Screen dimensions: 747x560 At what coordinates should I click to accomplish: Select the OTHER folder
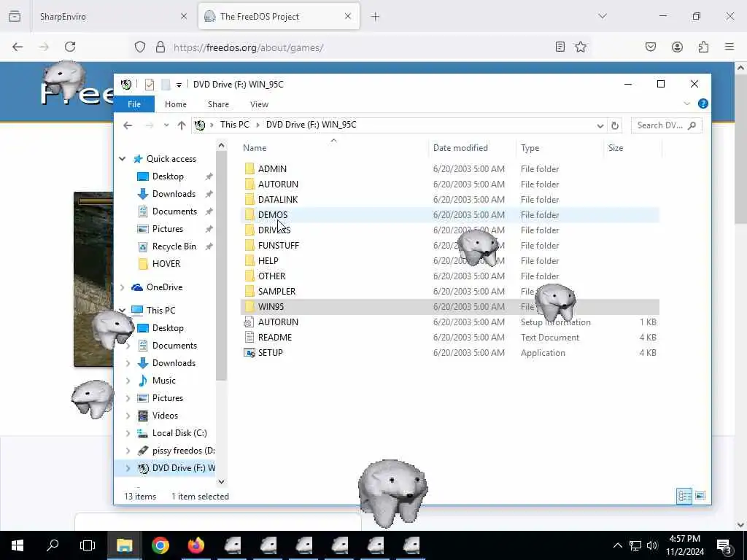(271, 276)
